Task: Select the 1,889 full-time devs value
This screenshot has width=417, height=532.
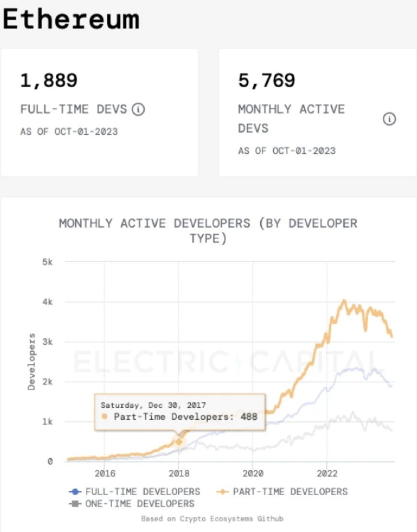Action: coord(49,81)
